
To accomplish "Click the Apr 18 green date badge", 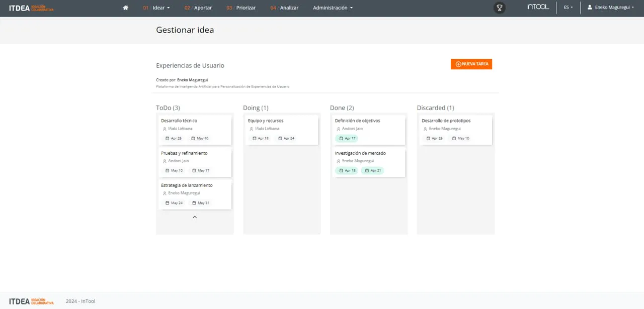I will tap(347, 170).
